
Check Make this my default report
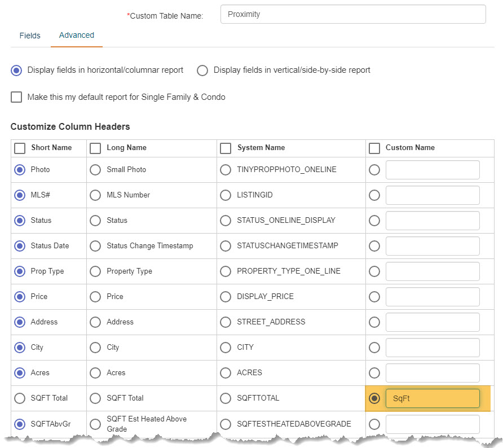click(x=16, y=97)
